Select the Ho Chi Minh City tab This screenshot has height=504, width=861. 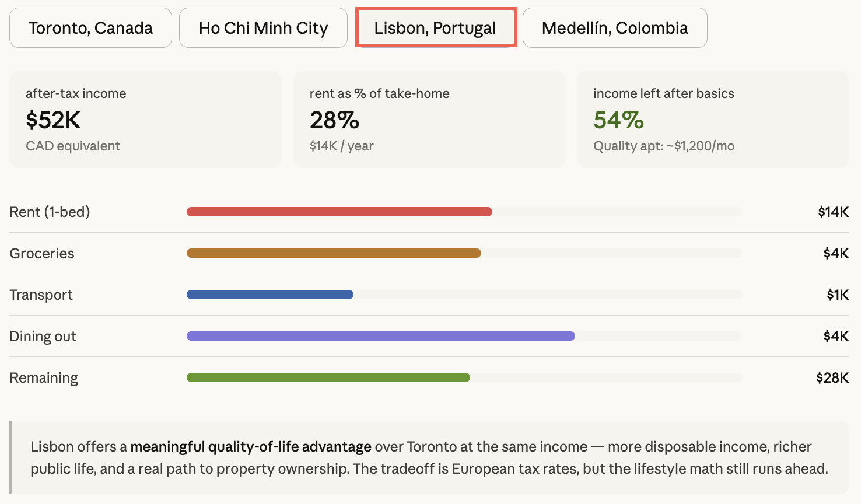click(263, 28)
